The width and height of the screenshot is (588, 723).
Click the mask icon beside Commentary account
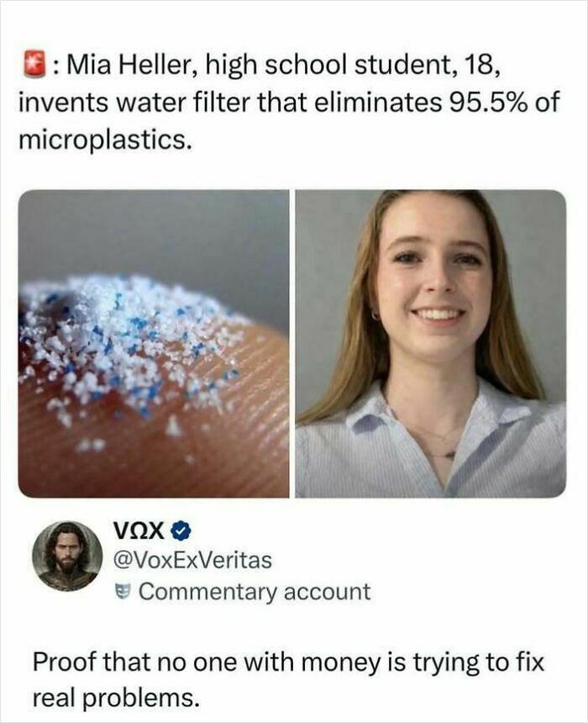[122, 592]
